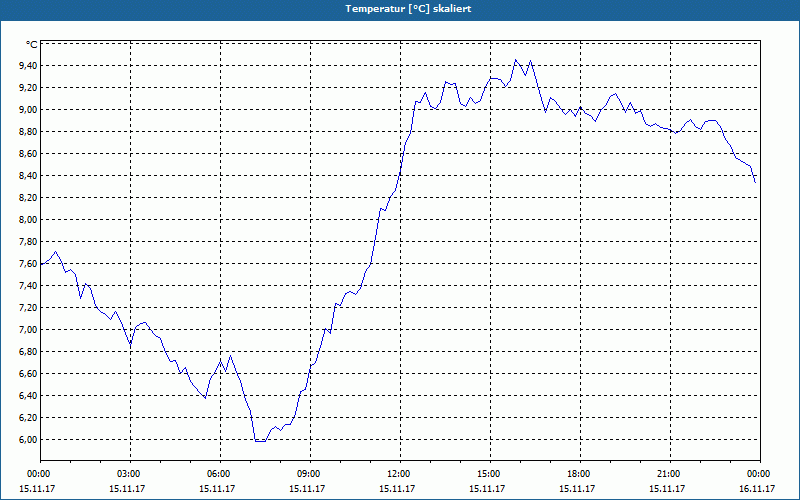Click the 16.11.17 date label

tap(757, 488)
